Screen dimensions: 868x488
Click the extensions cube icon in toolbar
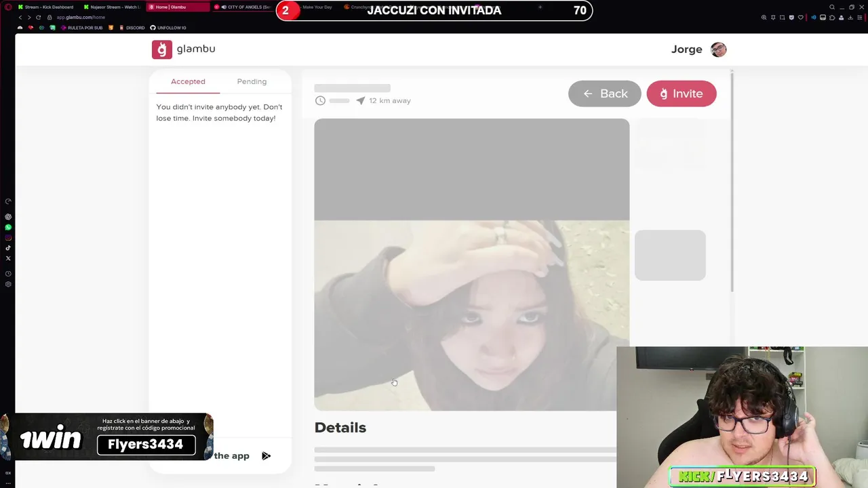tap(832, 18)
